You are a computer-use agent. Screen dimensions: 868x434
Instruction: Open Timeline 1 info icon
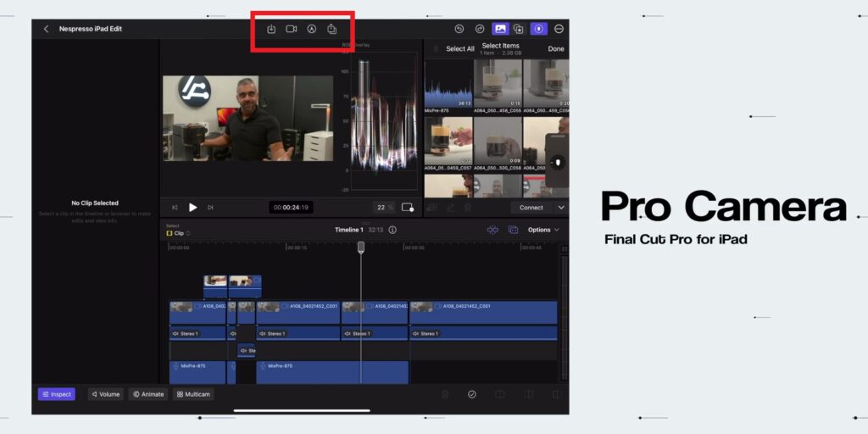pyautogui.click(x=392, y=230)
